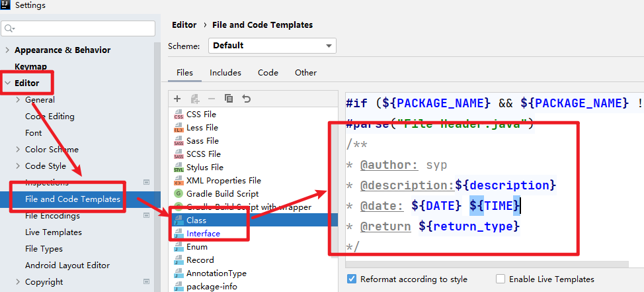This screenshot has width=644, height=292.
Task: Expand the Appearance & Behavior section
Action: tap(7, 50)
